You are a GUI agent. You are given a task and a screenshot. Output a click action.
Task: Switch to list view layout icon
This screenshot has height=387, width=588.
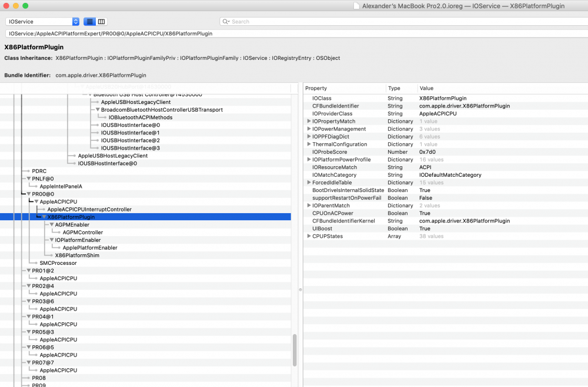click(89, 22)
